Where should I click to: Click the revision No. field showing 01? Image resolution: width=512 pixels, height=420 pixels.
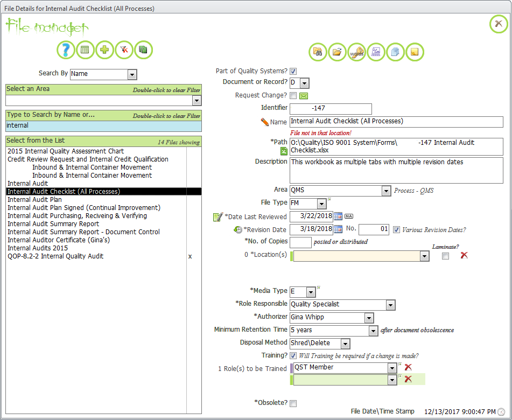[x=374, y=229]
